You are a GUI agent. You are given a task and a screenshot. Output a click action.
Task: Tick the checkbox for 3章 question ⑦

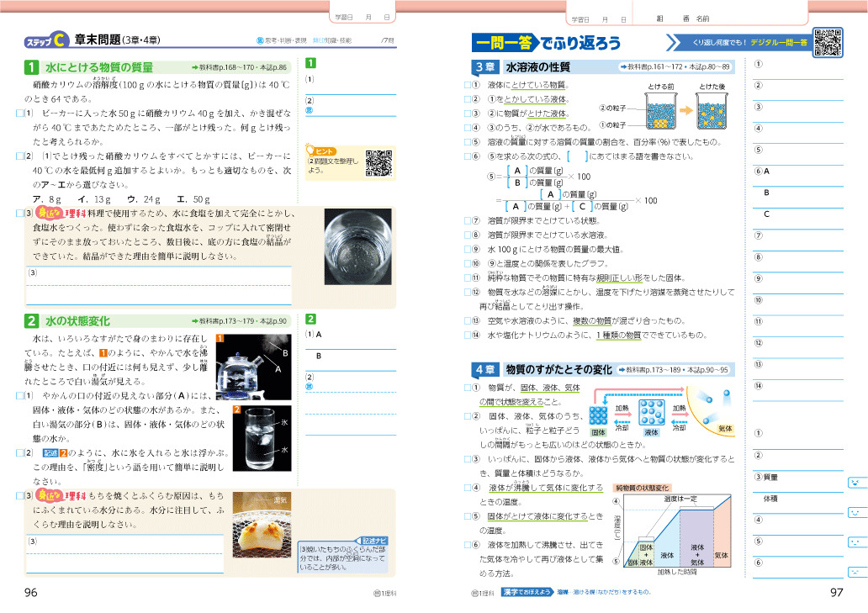[468, 221]
